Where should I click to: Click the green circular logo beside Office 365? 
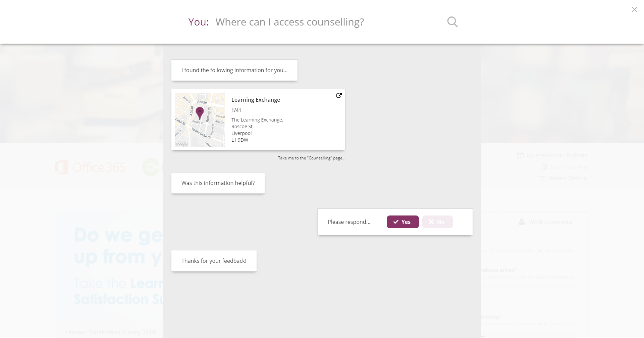(151, 167)
